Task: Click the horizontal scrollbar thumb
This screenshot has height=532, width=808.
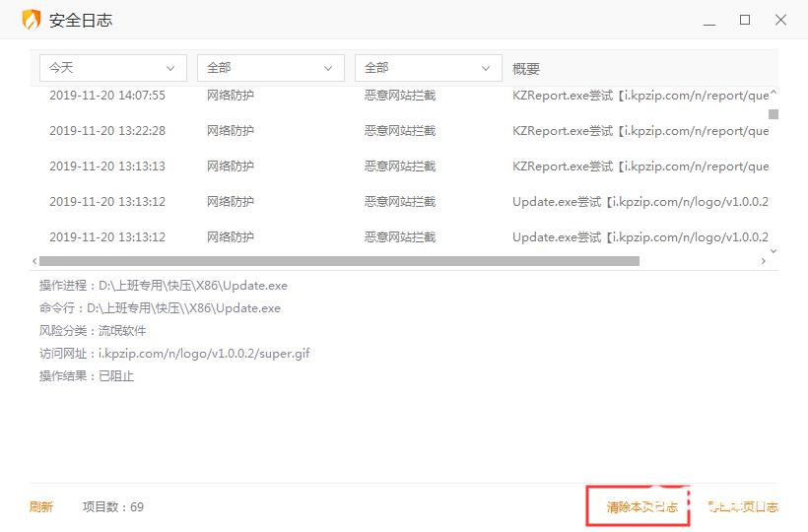Action: (x=339, y=261)
